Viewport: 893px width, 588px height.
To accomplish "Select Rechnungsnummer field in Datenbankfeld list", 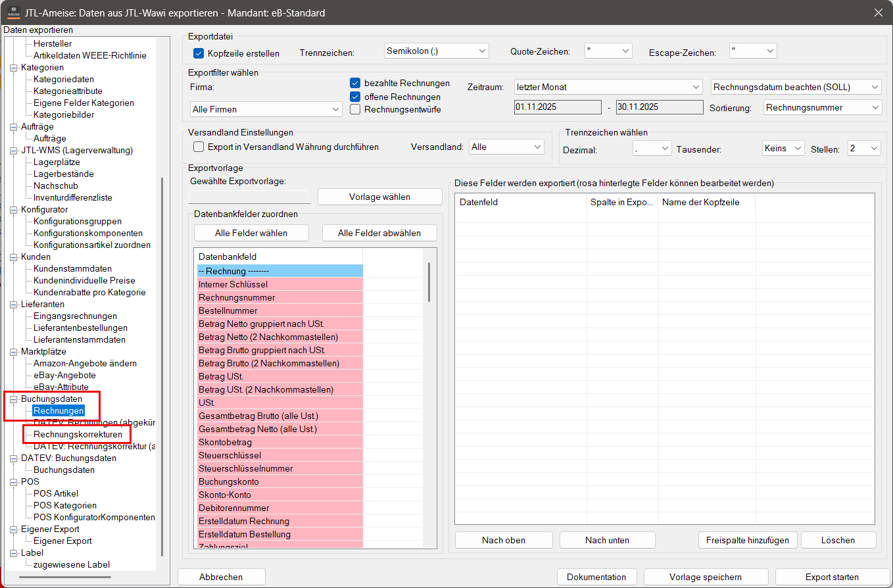I will (237, 298).
